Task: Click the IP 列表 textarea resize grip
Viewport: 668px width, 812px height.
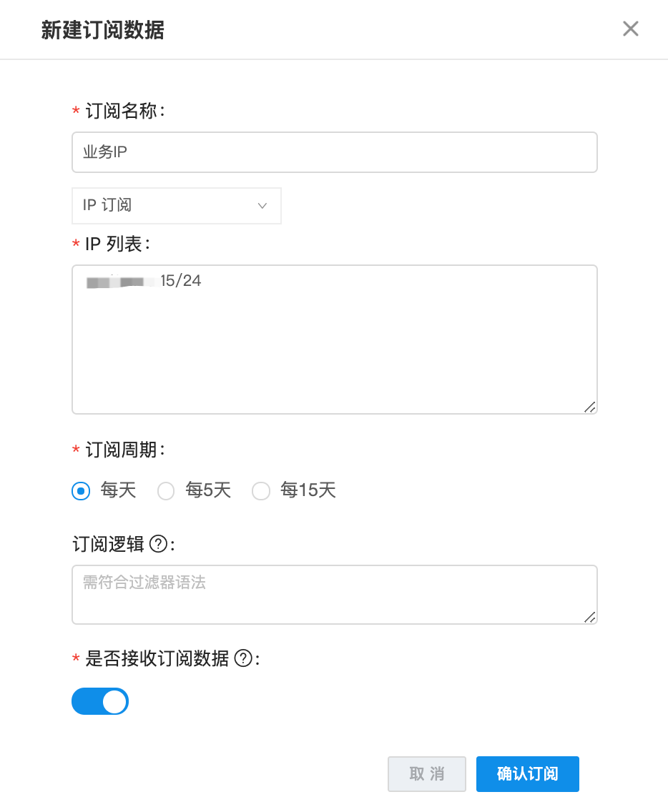Action: click(x=589, y=407)
